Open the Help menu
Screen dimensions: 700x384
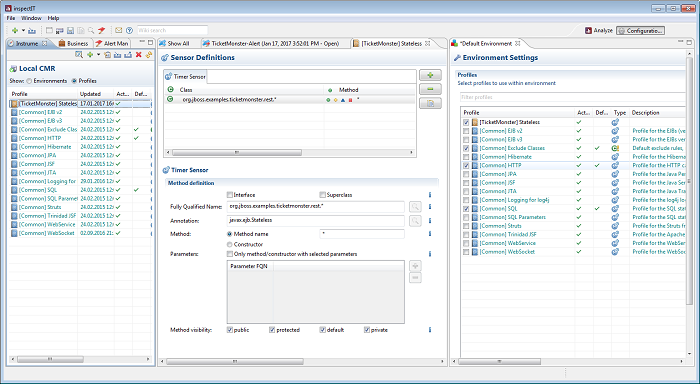point(53,18)
